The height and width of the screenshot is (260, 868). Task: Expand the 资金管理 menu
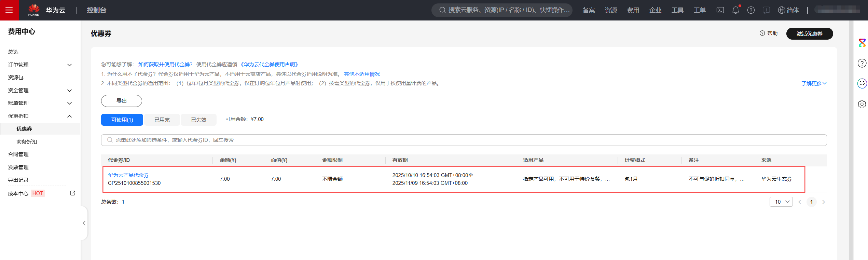(x=69, y=91)
